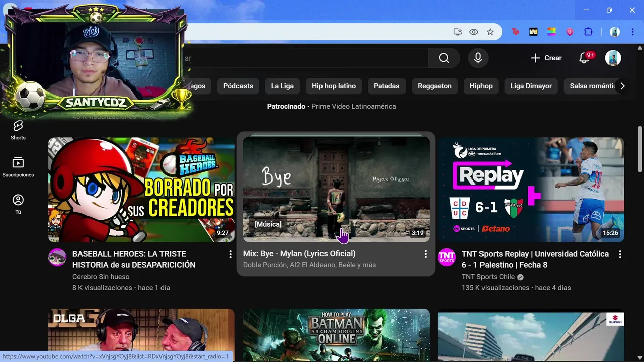Select the Hip hop latino chip
Screen dimensions: 644x362
(334, 86)
